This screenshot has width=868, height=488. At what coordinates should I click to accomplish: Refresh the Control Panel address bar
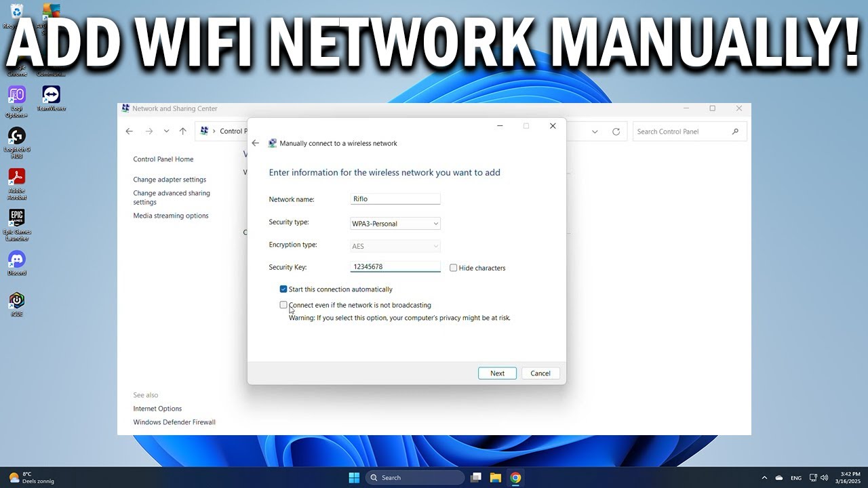pyautogui.click(x=616, y=131)
